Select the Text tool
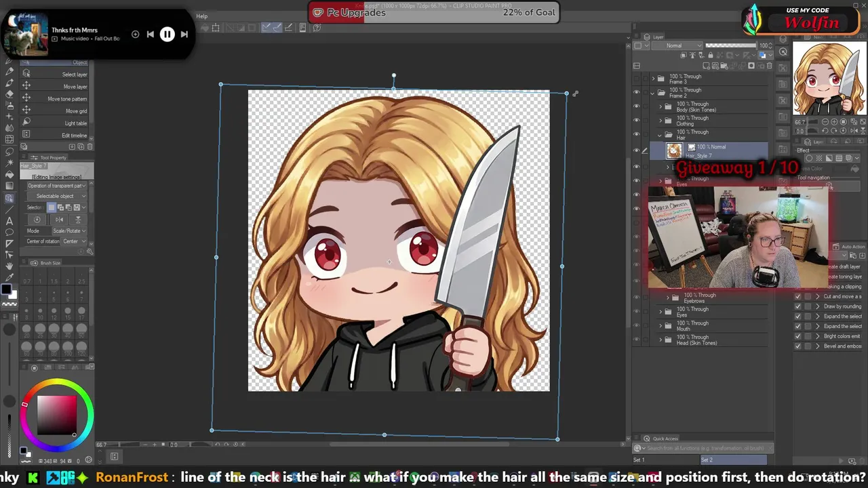Image resolution: width=868 pixels, height=488 pixels. coord(9,220)
